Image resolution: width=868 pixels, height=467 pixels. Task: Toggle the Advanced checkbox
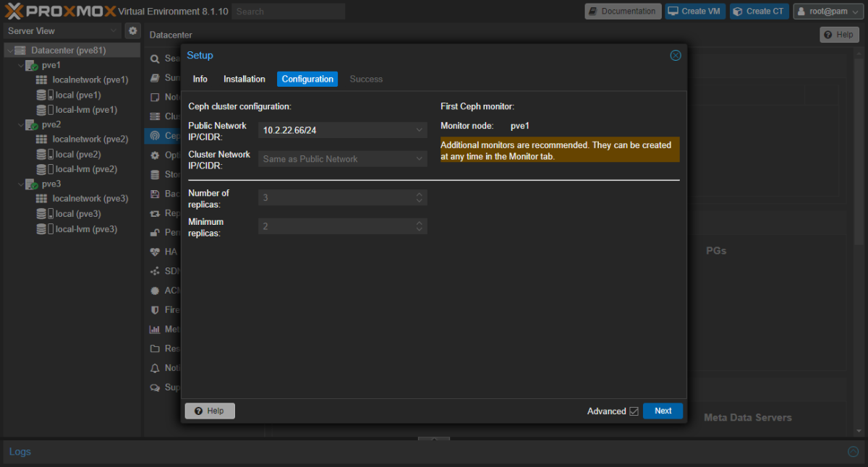tap(634, 411)
